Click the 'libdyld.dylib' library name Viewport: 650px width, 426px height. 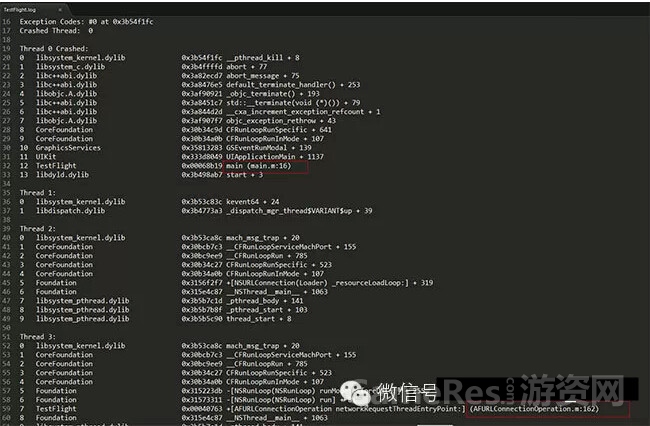click(62, 175)
